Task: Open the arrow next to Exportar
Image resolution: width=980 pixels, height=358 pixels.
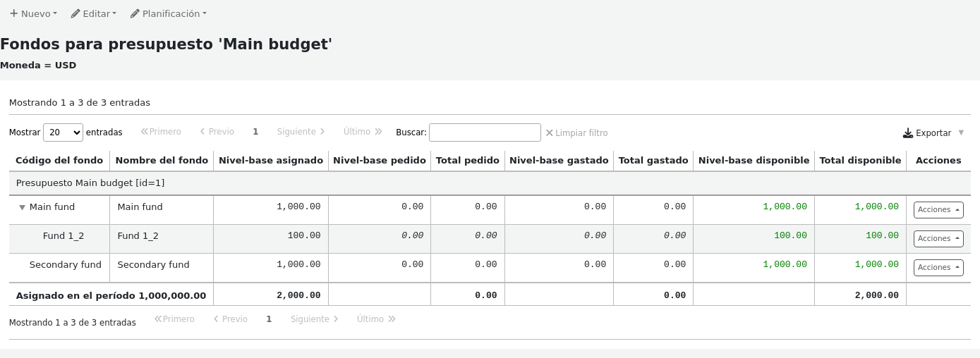Action: point(961,132)
